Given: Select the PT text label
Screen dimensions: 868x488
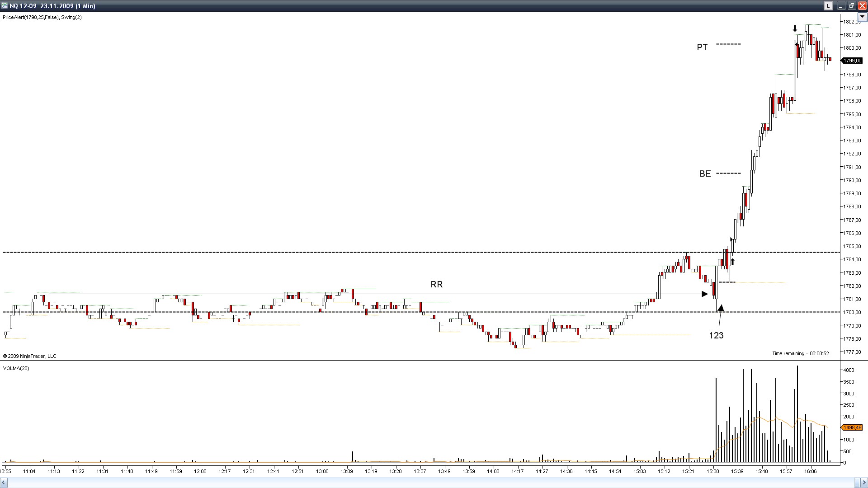Looking at the screenshot, I should [x=702, y=47].
